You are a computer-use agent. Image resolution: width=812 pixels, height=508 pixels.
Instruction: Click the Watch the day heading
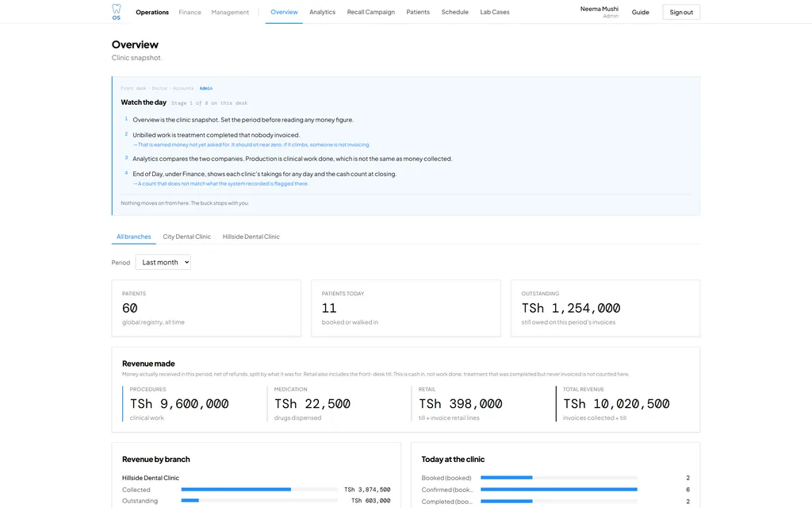point(144,102)
